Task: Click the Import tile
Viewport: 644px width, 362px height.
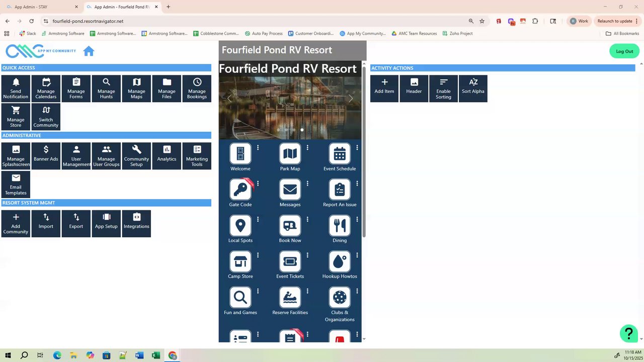Action: pyautogui.click(x=46, y=223)
